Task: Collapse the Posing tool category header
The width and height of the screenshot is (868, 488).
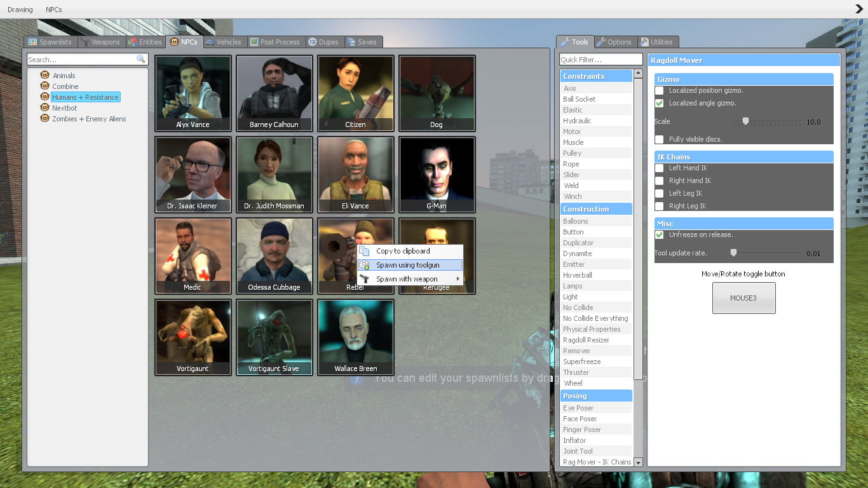Action: click(x=596, y=396)
